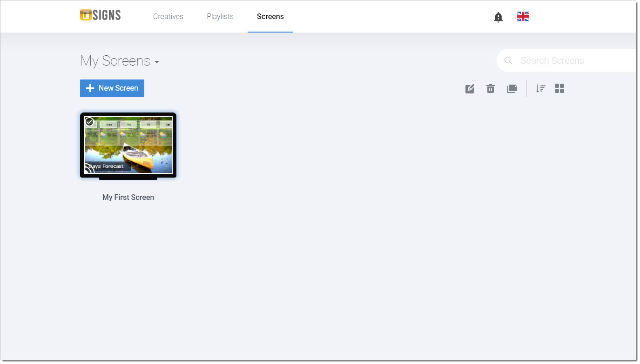Switch to grid view icon
Viewport: 640px width, 364px height.
559,88
